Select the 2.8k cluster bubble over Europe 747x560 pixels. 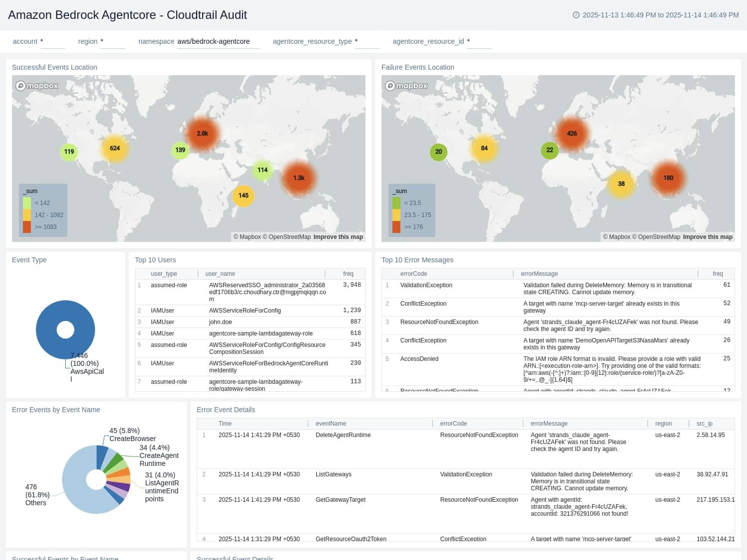click(x=203, y=133)
